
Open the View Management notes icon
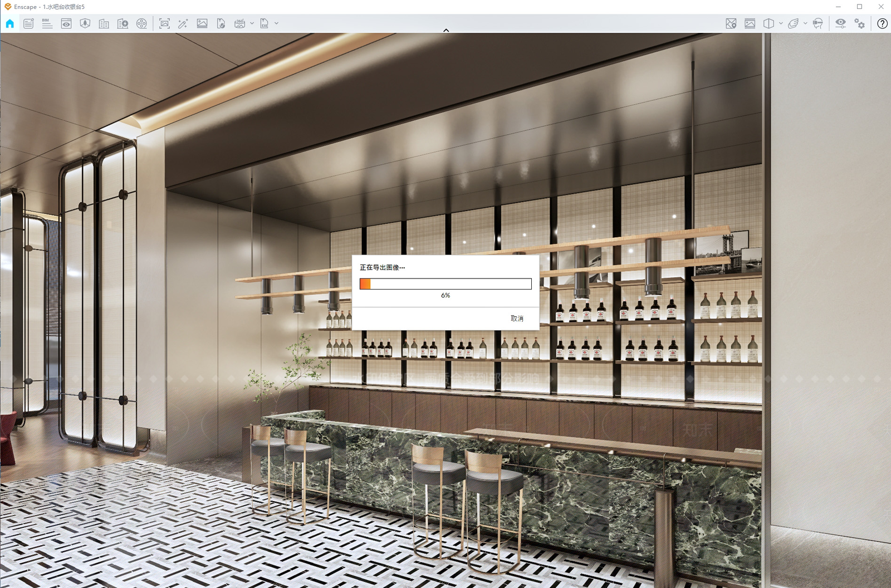(29, 23)
